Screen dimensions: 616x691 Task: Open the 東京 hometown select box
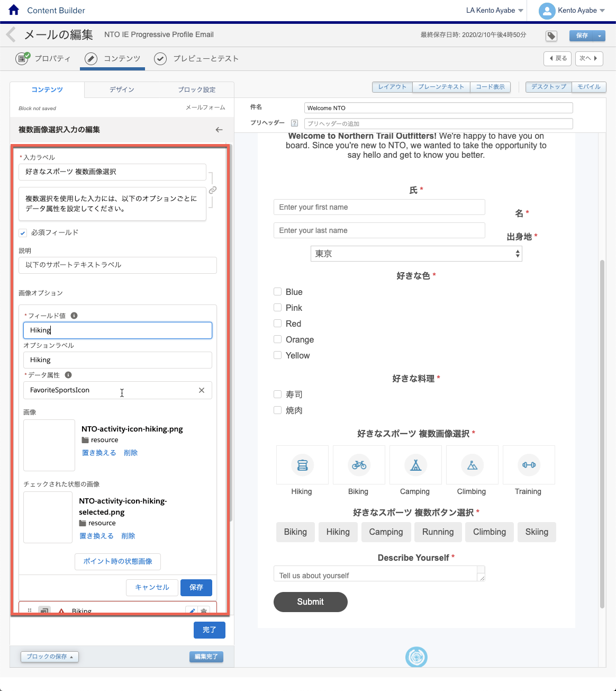pyautogui.click(x=416, y=254)
